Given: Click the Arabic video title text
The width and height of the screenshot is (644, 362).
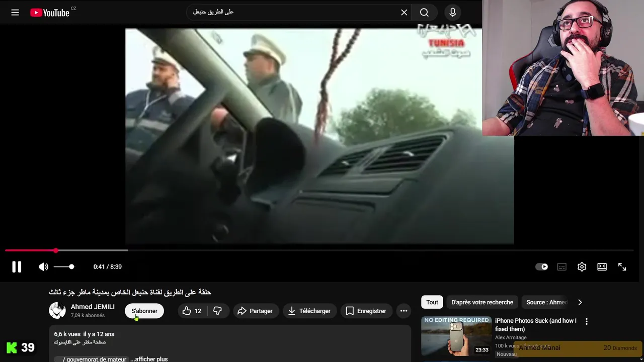Looking at the screenshot, I should coord(130,292).
